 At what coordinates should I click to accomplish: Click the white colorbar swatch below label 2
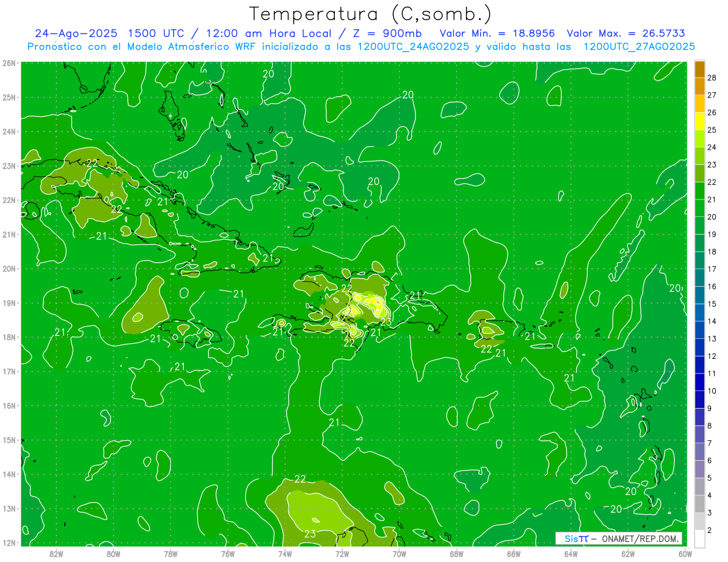[699, 538]
